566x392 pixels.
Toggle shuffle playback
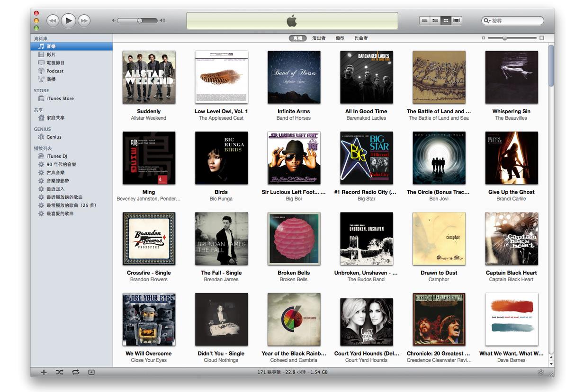pyautogui.click(x=59, y=372)
